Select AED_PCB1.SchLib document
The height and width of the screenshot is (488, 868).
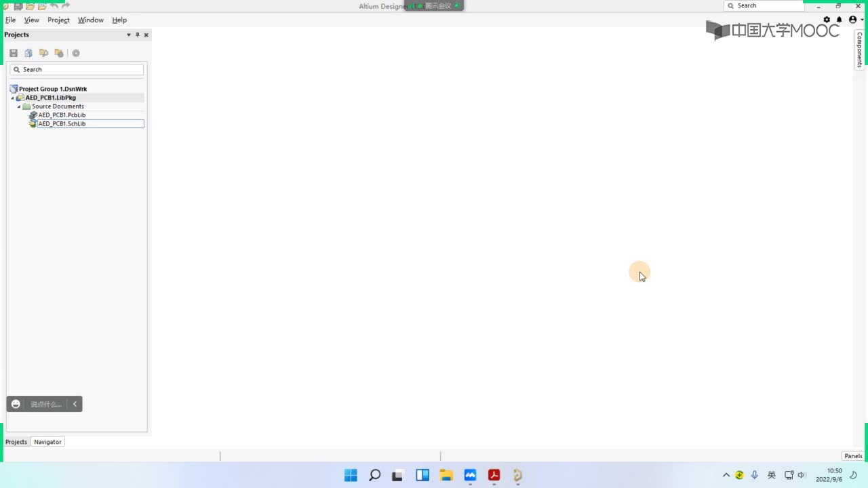tap(62, 124)
